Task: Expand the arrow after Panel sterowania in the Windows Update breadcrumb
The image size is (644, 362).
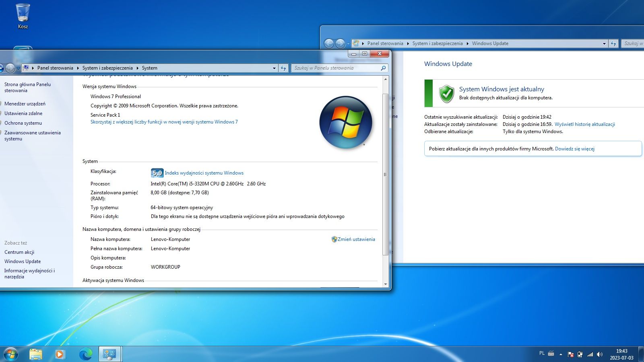Action: coord(408,43)
